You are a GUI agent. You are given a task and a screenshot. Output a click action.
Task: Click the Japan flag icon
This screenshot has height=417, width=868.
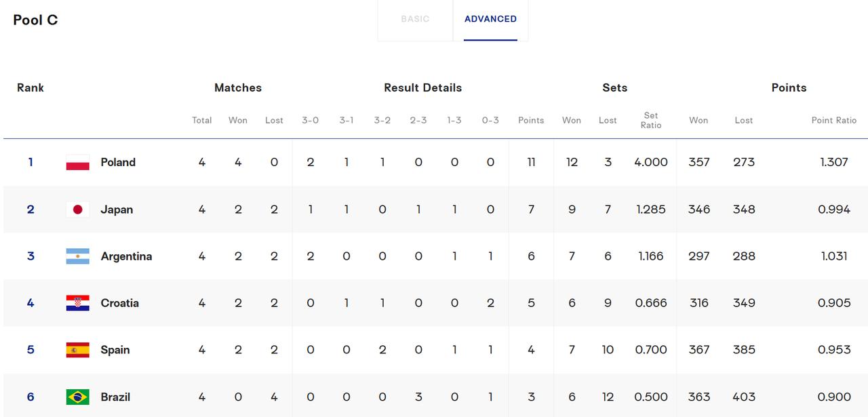[x=77, y=210]
